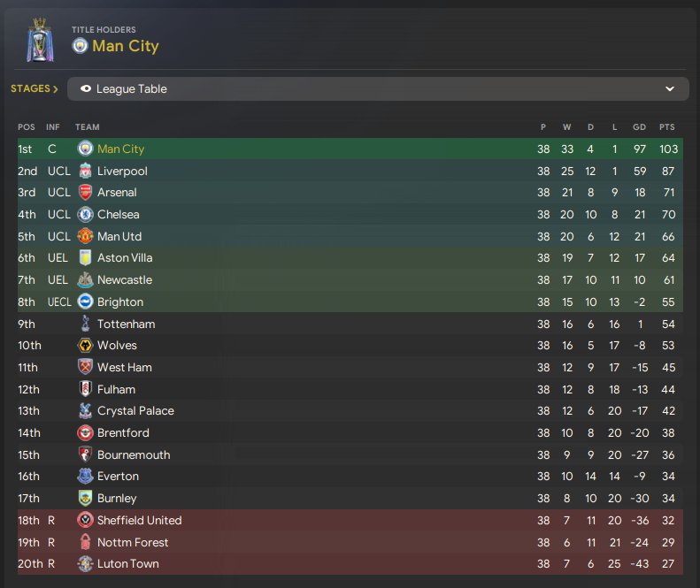
Task: Click the Tottenham club crest
Action: click(x=85, y=324)
